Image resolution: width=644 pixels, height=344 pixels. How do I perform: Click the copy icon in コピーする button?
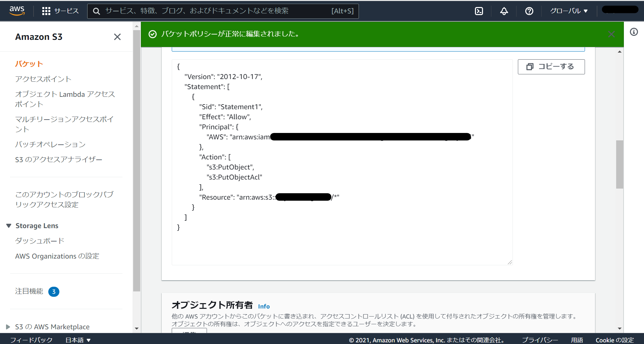(530, 67)
